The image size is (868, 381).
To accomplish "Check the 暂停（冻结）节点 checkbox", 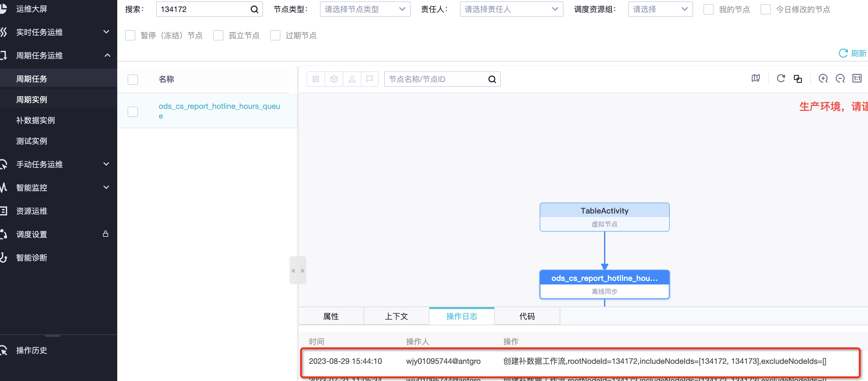I will coord(130,35).
